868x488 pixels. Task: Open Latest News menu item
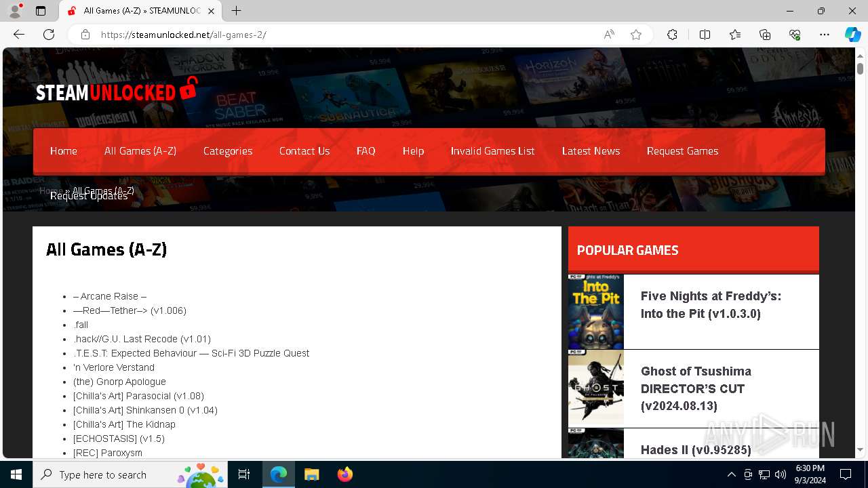click(x=591, y=151)
